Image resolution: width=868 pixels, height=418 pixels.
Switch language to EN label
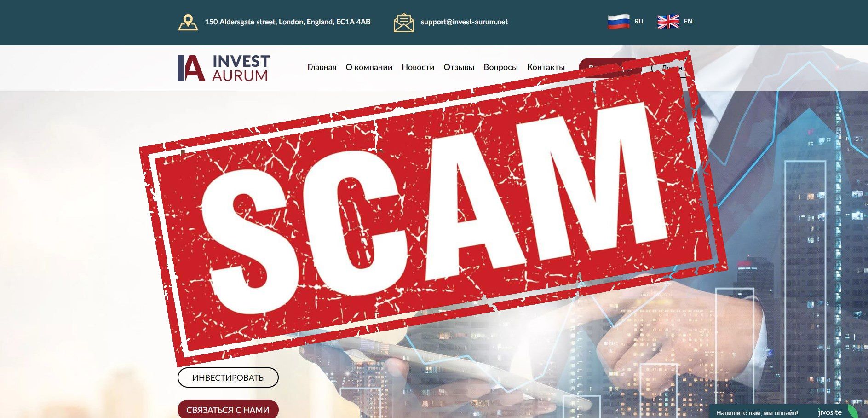(x=688, y=21)
